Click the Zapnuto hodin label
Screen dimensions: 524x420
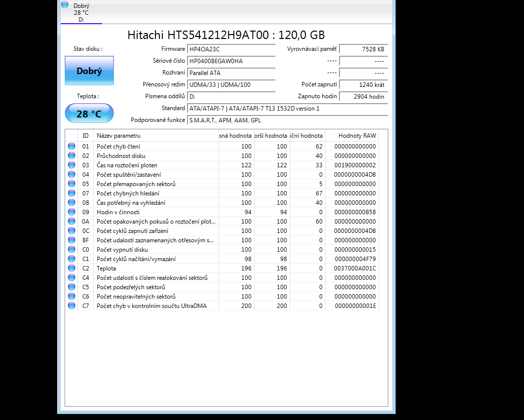click(x=317, y=96)
